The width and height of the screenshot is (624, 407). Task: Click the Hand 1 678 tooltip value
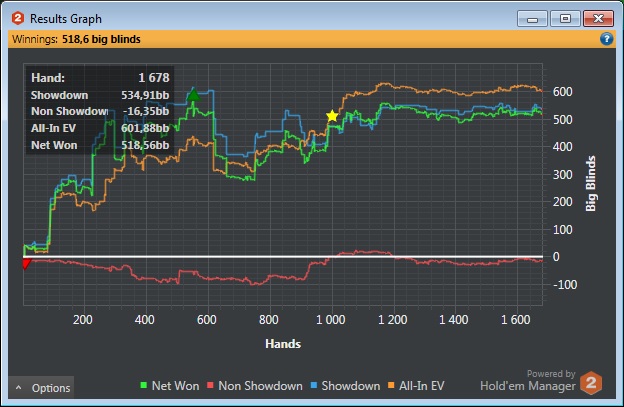click(154, 78)
